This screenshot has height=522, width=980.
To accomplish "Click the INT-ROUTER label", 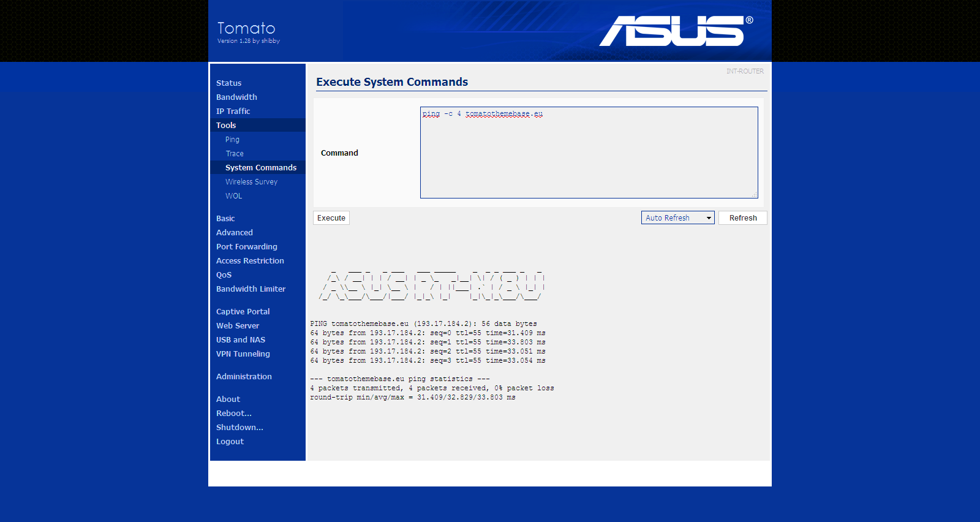I will click(745, 71).
